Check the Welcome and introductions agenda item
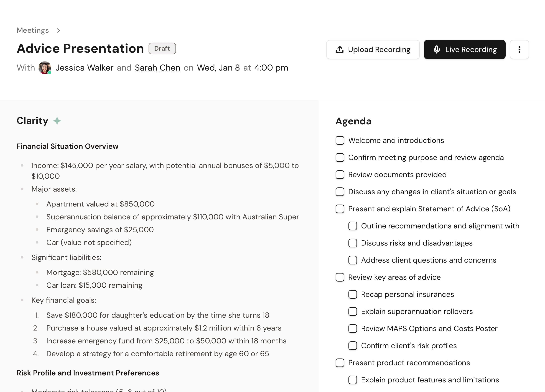Image resolution: width=545 pixels, height=392 pixels. pyautogui.click(x=340, y=141)
